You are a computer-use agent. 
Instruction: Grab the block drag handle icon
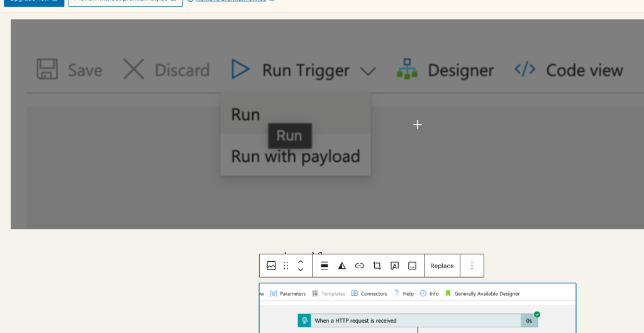pyautogui.click(x=286, y=266)
